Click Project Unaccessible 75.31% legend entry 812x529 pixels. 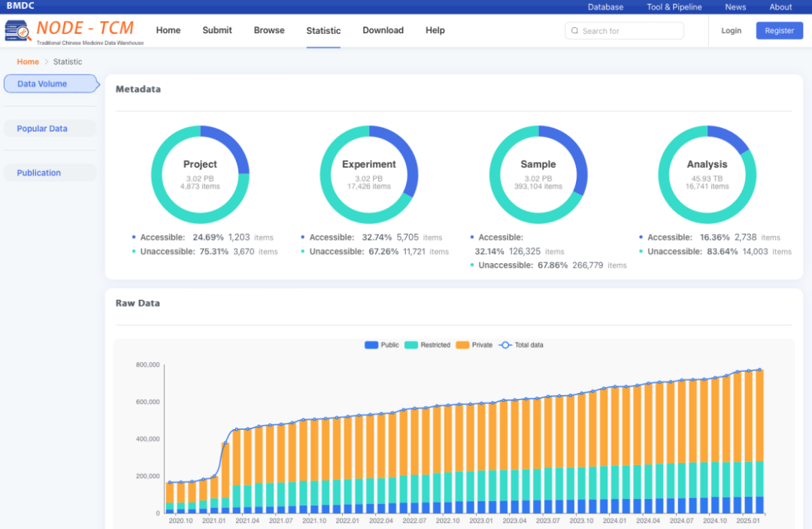(205, 252)
